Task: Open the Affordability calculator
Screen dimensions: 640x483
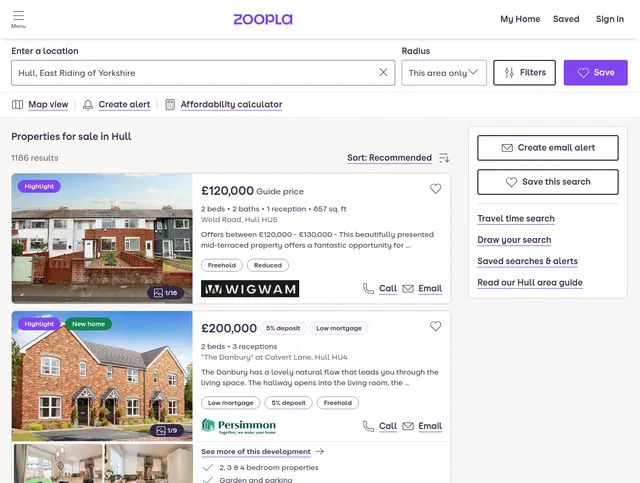Action: coord(230,105)
